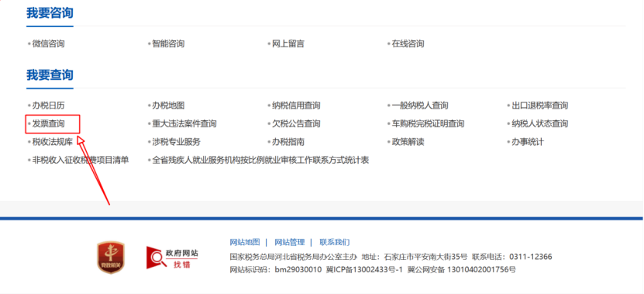Select 欠税公告查询 link
The width and height of the screenshot is (644, 294).
tap(296, 123)
